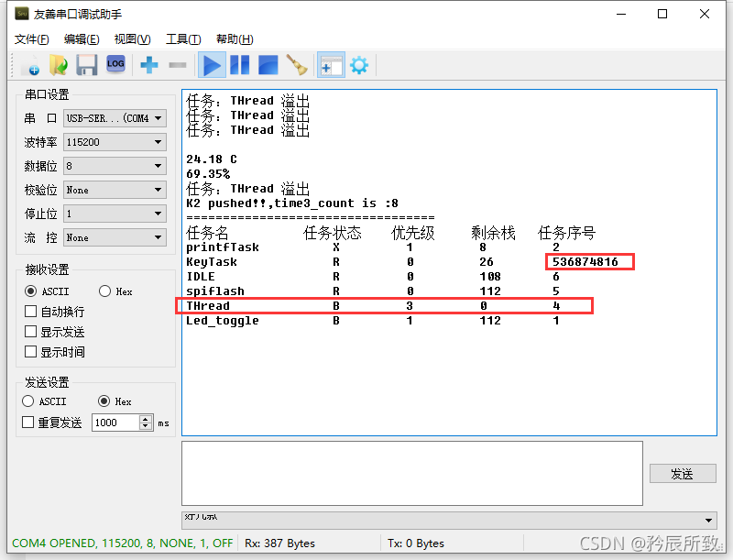The image size is (733, 560).
Task: Open the 校验位 None dropdown
Action: click(x=115, y=190)
